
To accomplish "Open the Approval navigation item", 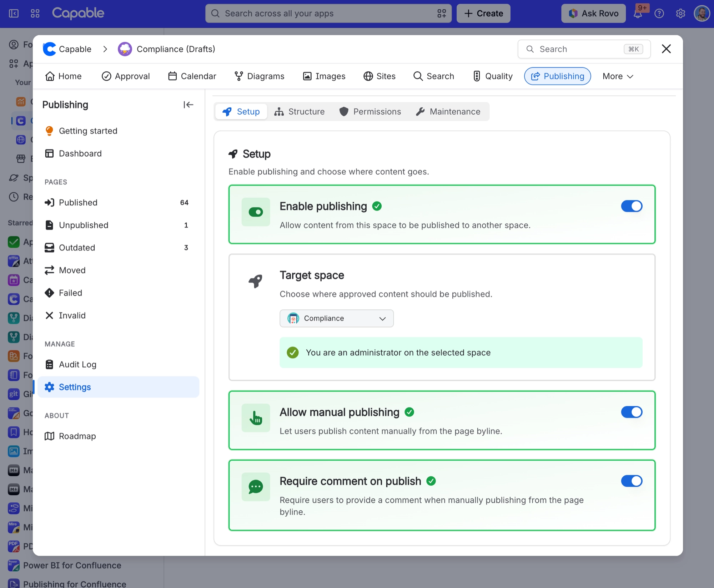I will 126,76.
